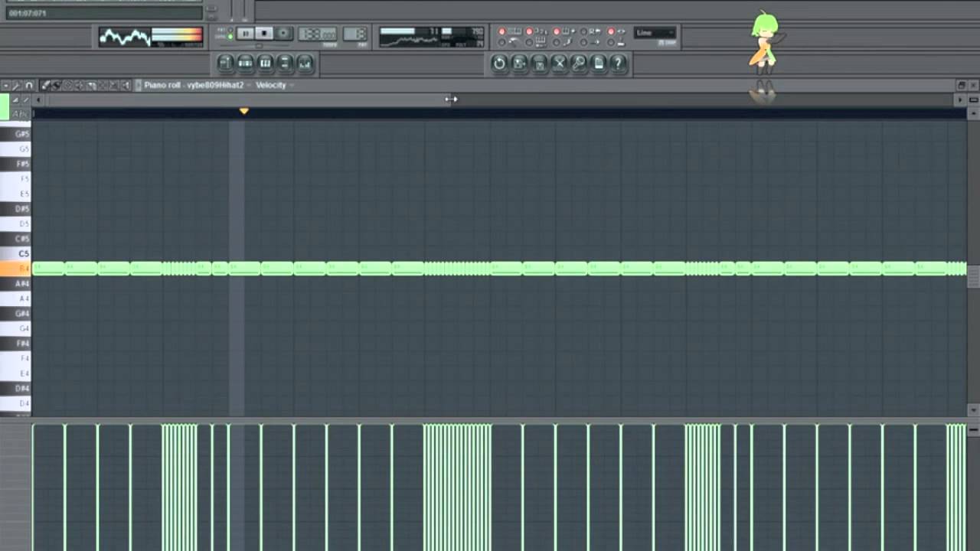Click the F#4 black piano key
This screenshot has width=980, height=551.
(x=15, y=344)
